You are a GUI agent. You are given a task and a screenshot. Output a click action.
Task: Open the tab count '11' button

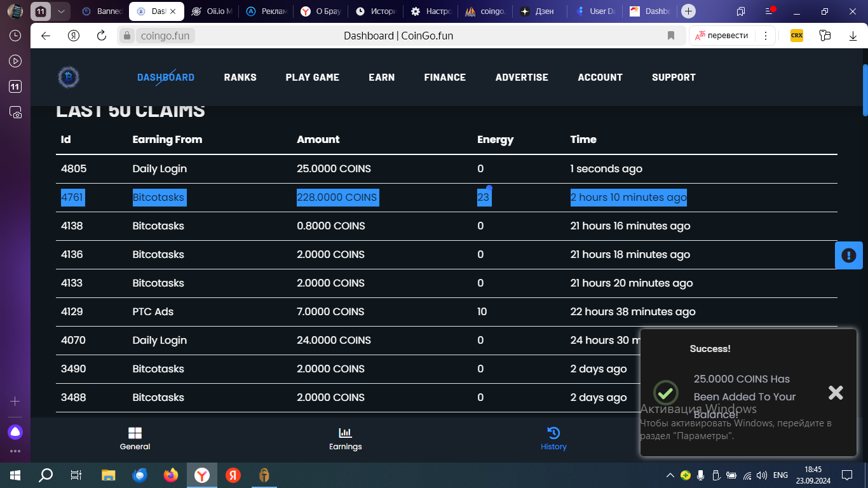coord(41,11)
